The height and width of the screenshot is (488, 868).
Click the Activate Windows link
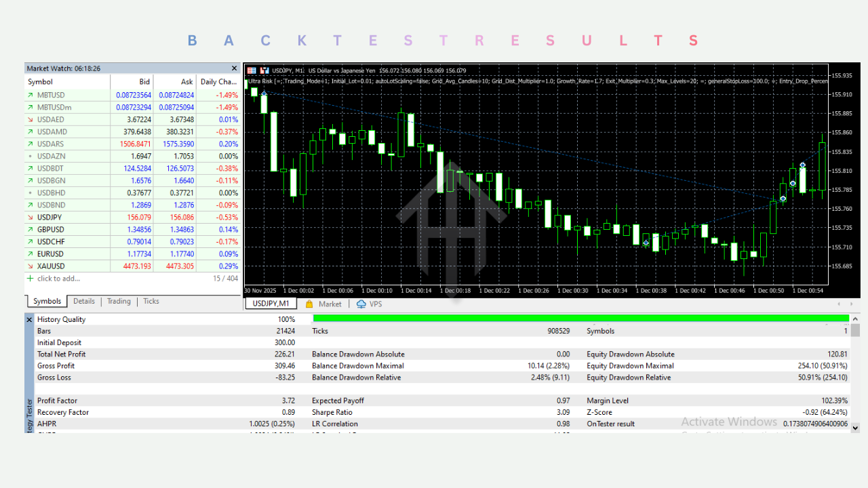(729, 422)
